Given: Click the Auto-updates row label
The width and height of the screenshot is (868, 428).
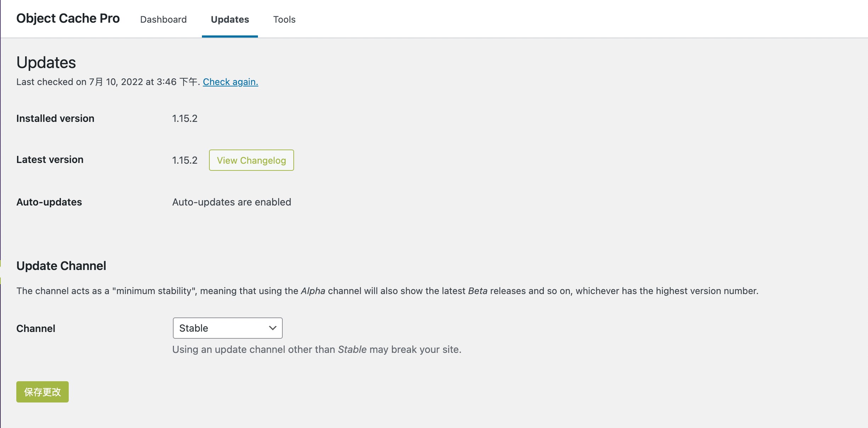Looking at the screenshot, I should coord(49,202).
